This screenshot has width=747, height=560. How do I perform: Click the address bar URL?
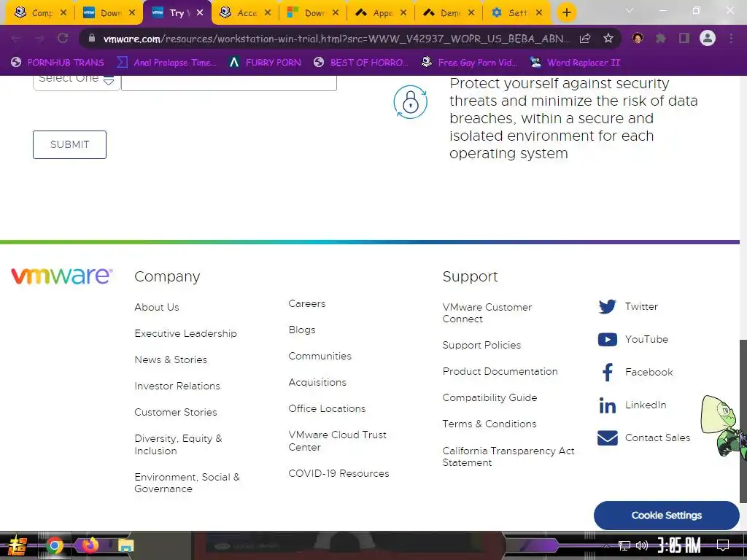pyautogui.click(x=336, y=39)
